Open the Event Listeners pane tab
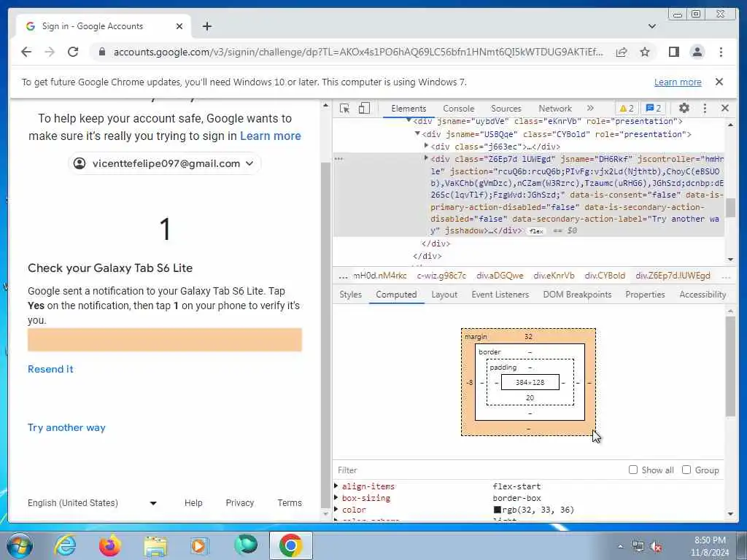The height and width of the screenshot is (560, 747). [x=500, y=295]
